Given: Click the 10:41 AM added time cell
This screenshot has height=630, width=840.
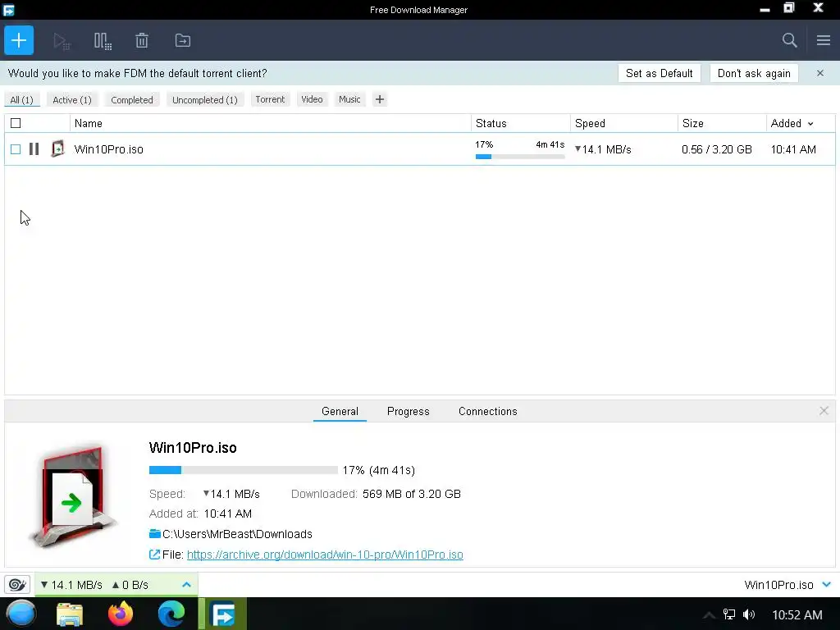Looking at the screenshot, I should point(793,149).
